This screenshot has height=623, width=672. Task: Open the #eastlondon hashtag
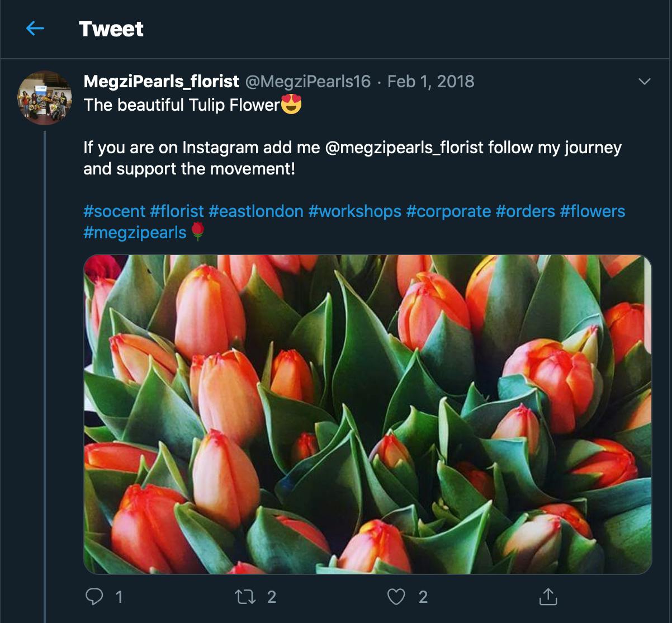(x=256, y=211)
